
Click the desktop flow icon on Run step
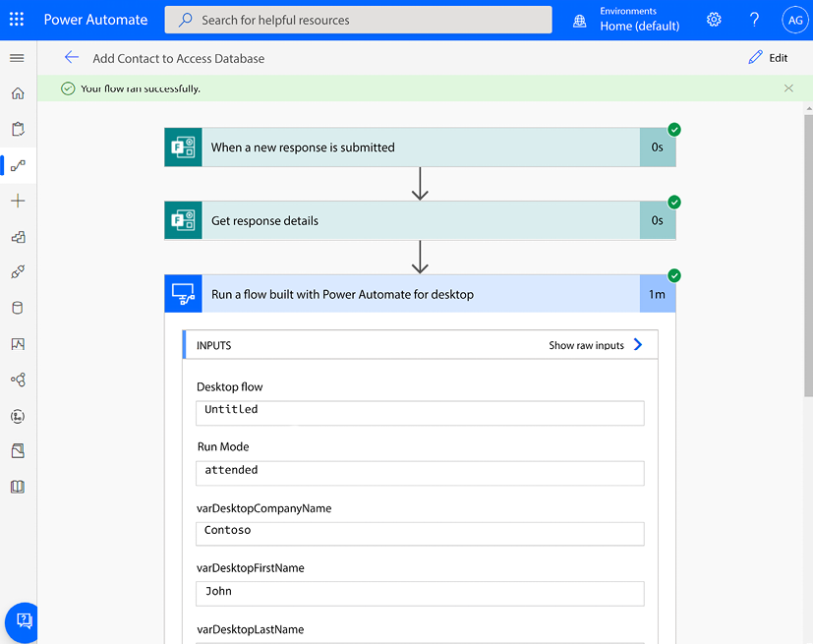point(184,294)
